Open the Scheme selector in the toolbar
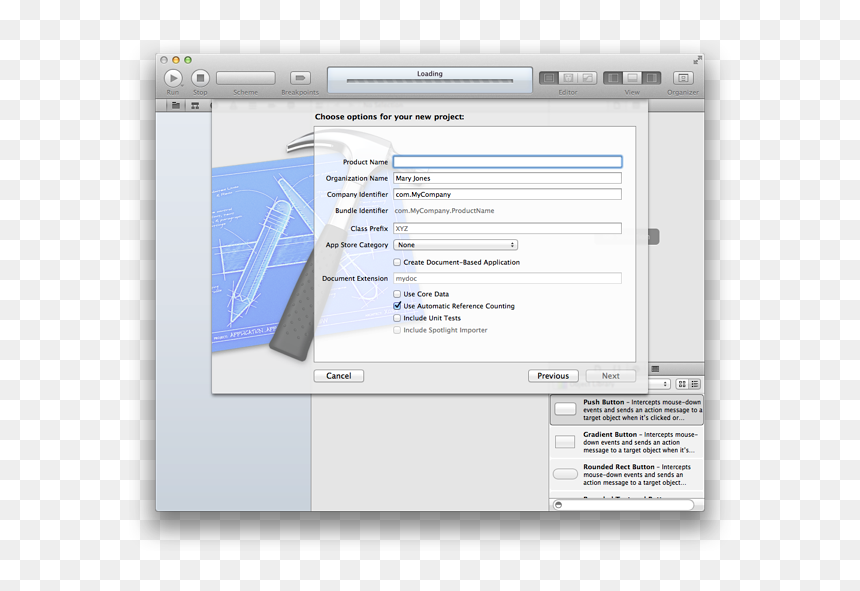The width and height of the screenshot is (860, 591). [246, 78]
